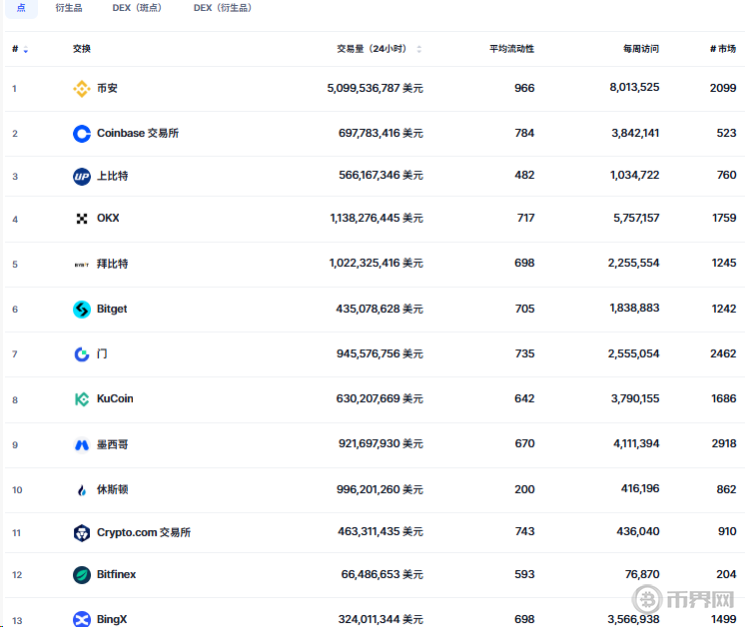Click markets count 1759
Image resolution: width=745 pixels, height=627 pixels.
724,218
